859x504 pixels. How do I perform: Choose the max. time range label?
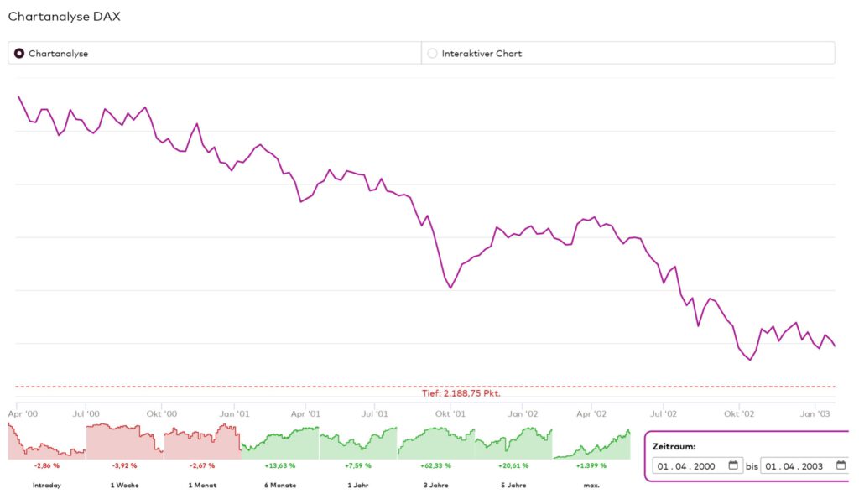[x=591, y=486]
